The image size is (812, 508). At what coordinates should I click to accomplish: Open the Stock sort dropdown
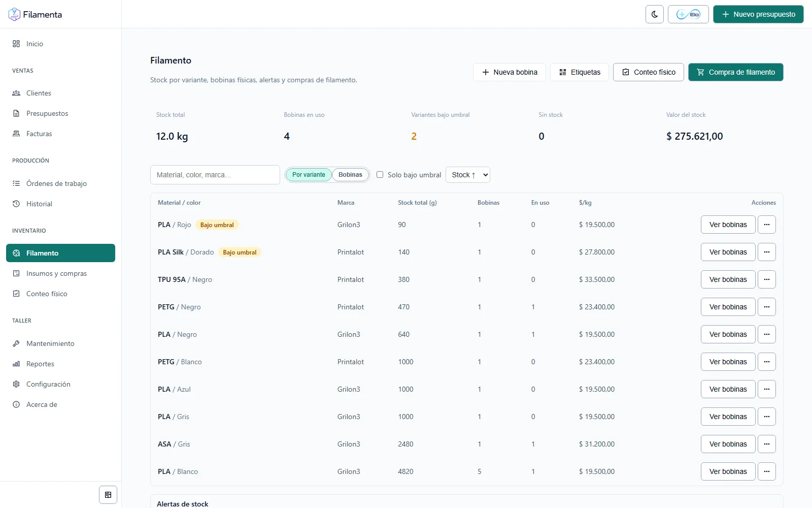(x=467, y=175)
